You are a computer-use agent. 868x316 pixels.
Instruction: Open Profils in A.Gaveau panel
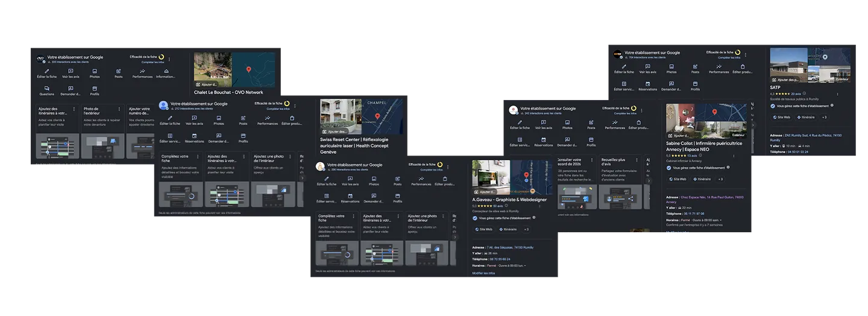(x=397, y=198)
